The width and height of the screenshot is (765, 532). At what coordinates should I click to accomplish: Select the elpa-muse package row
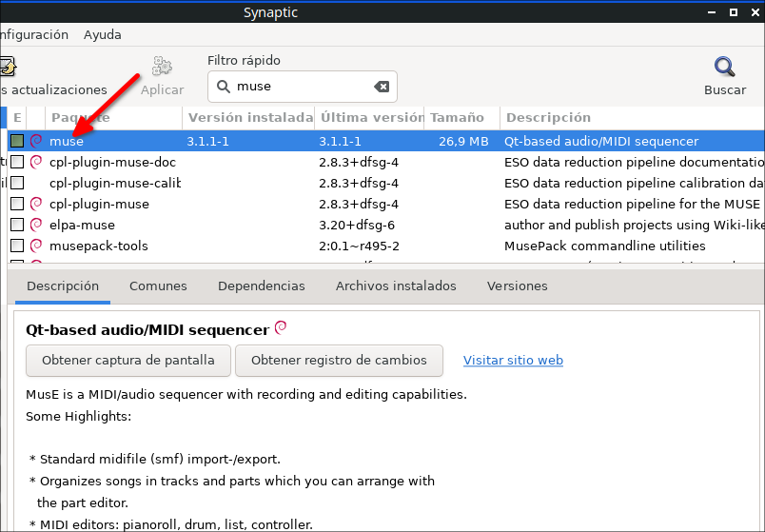(x=386, y=225)
